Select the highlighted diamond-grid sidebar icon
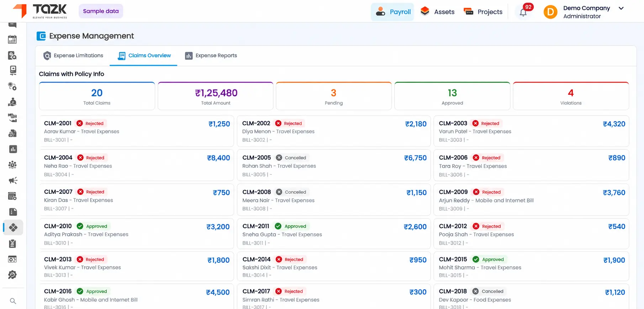This screenshot has width=644, height=309. (x=13, y=228)
